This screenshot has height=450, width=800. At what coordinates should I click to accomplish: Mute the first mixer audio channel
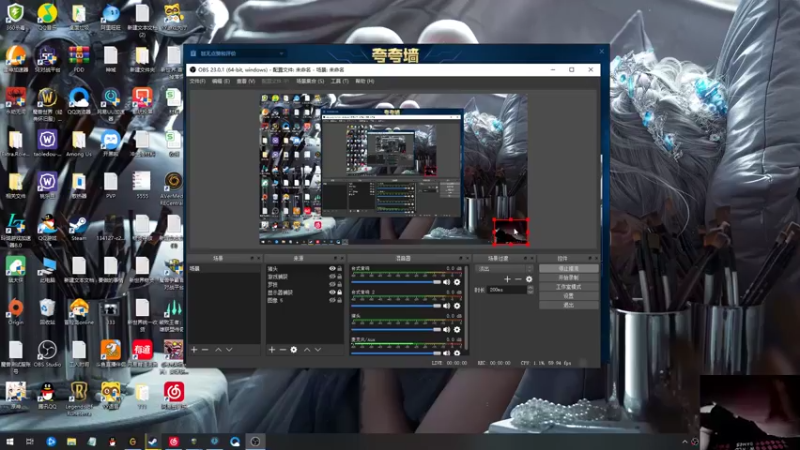(447, 282)
